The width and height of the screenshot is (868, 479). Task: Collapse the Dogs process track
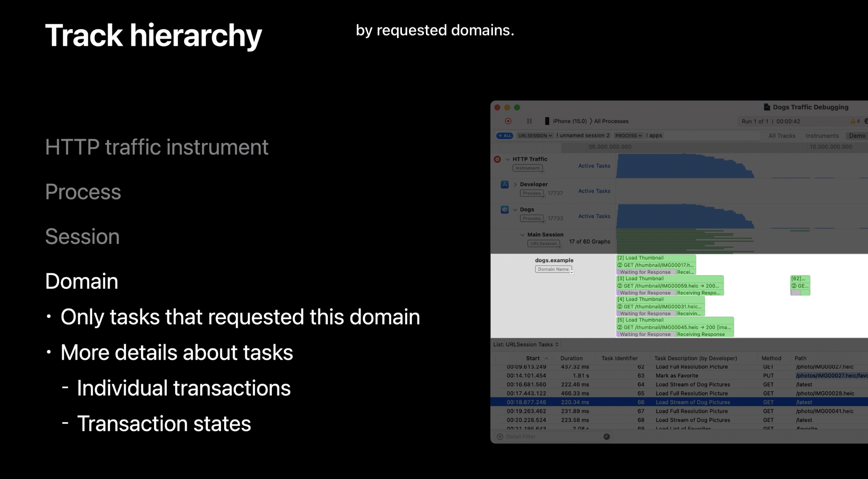pos(515,210)
